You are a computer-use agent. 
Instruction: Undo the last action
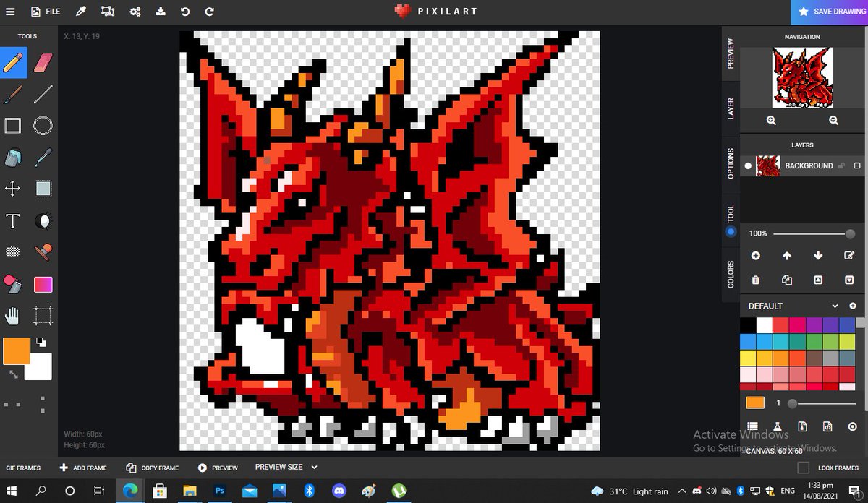click(185, 12)
